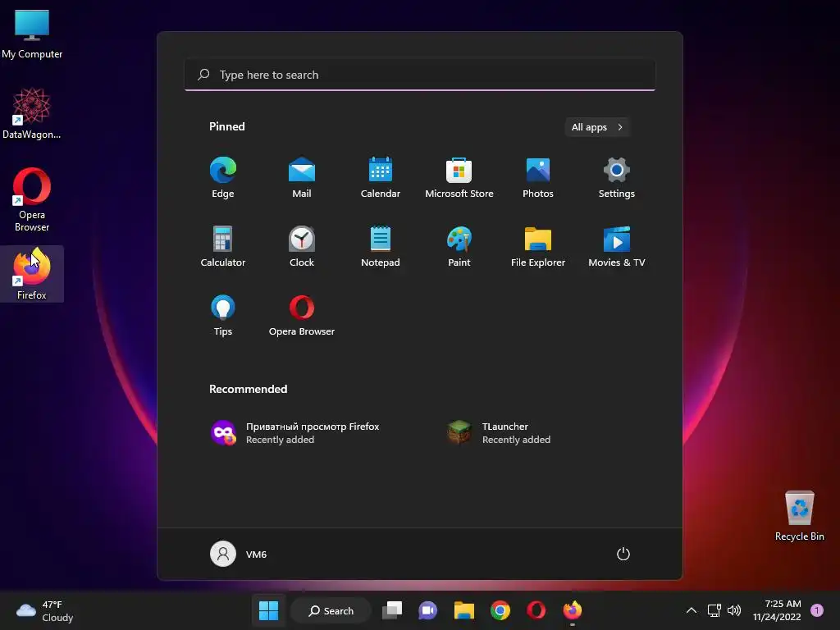This screenshot has height=630, width=840.
Task: Open the notification badge in tray
Action: [x=816, y=610]
